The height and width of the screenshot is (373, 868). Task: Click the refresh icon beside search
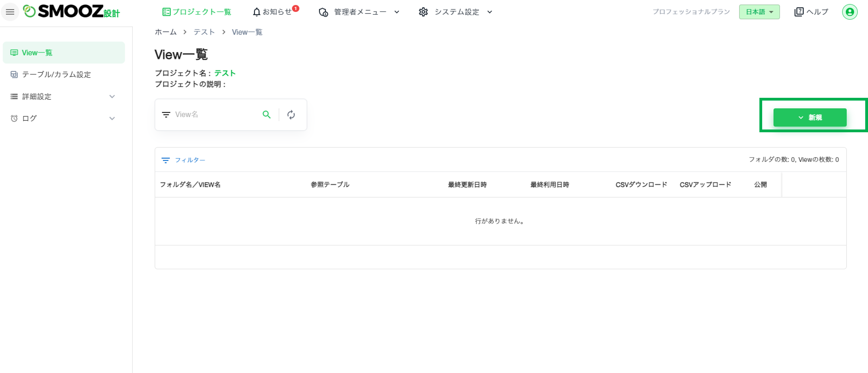pos(291,115)
